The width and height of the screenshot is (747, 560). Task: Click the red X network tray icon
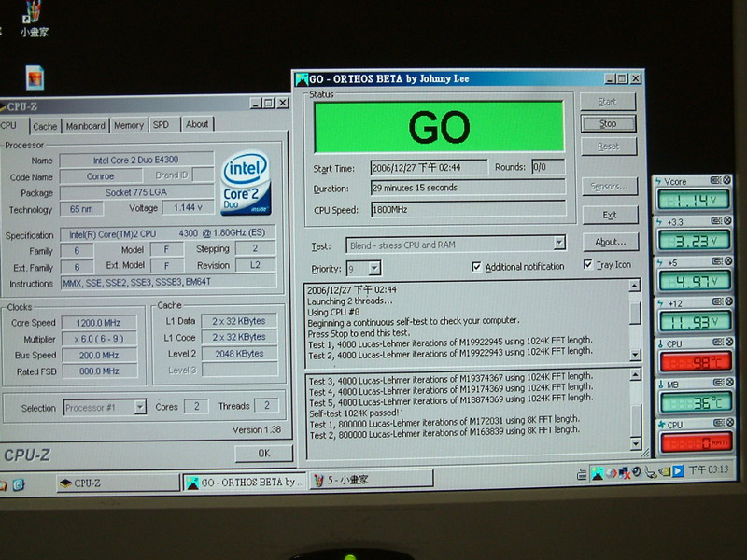(624, 472)
